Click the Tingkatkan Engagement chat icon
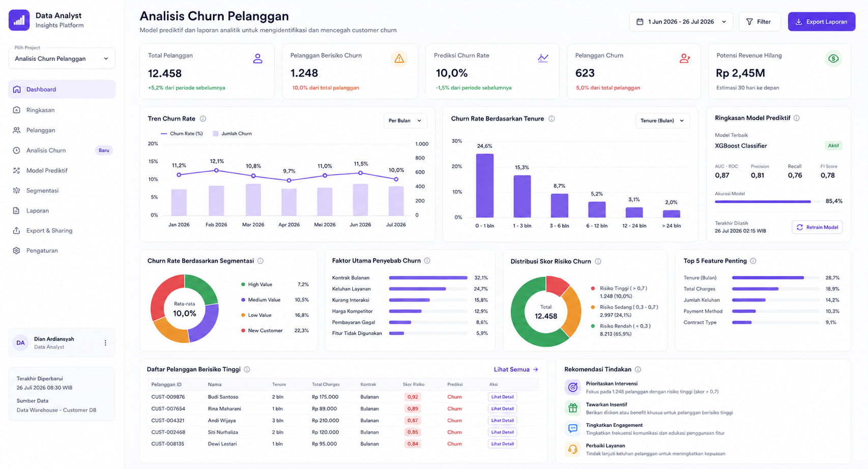This screenshot has height=469, width=868. point(573,428)
